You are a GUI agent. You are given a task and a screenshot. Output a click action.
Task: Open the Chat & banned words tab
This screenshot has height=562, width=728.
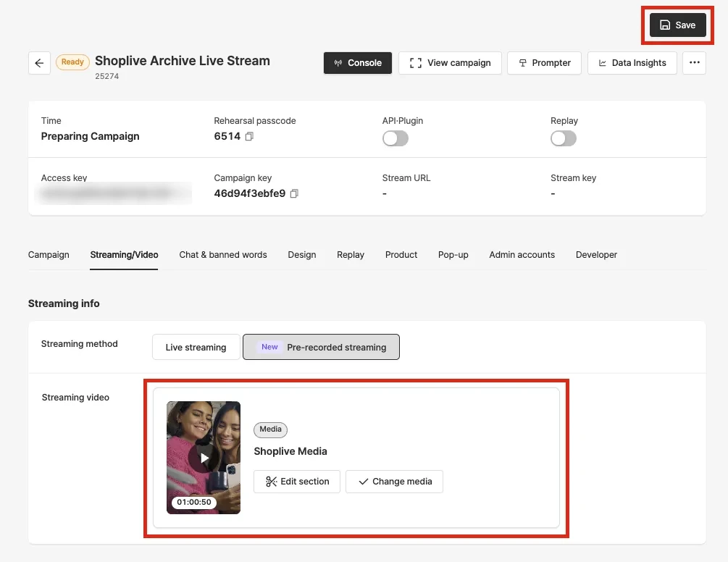(x=223, y=255)
